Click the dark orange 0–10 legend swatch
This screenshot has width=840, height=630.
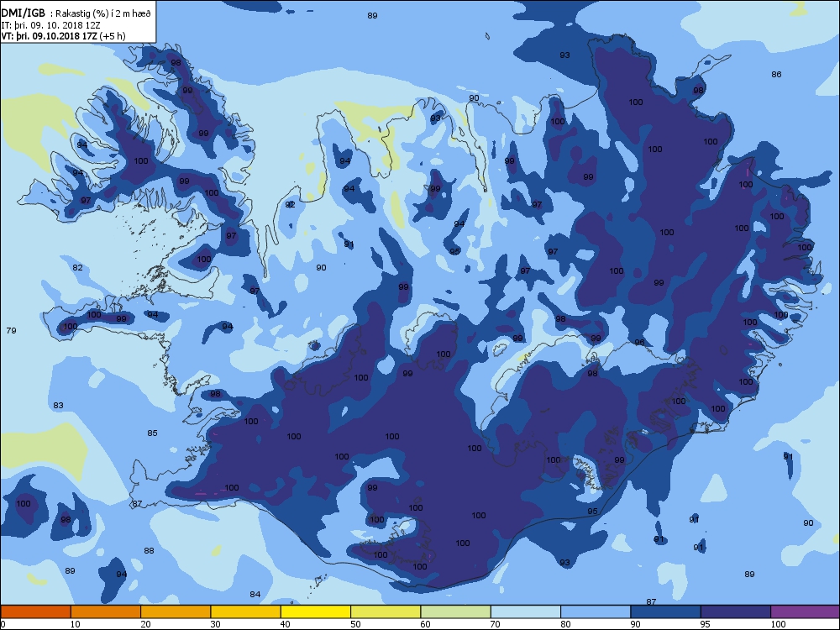pyautogui.click(x=35, y=612)
